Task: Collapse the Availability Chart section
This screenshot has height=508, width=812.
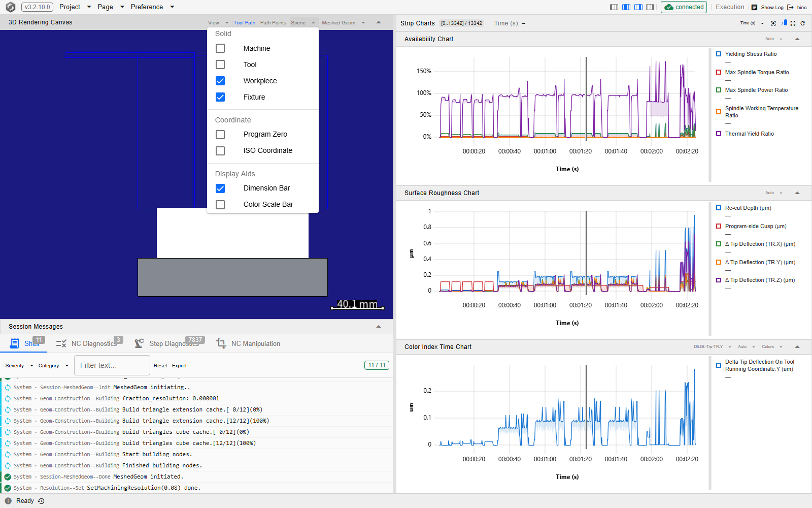Action: tap(797, 39)
